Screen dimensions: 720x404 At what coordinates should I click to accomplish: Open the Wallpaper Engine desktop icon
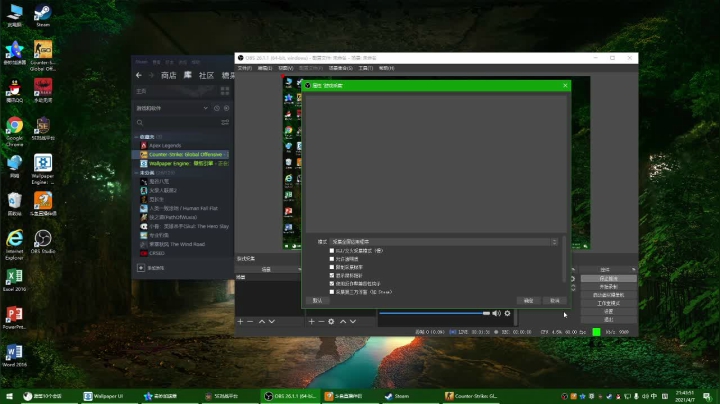coord(43,169)
